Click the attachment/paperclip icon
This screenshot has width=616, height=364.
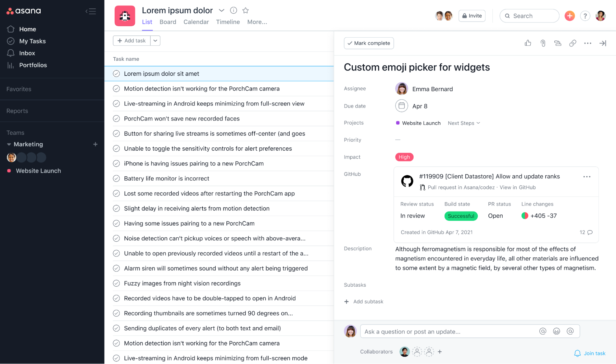click(542, 43)
